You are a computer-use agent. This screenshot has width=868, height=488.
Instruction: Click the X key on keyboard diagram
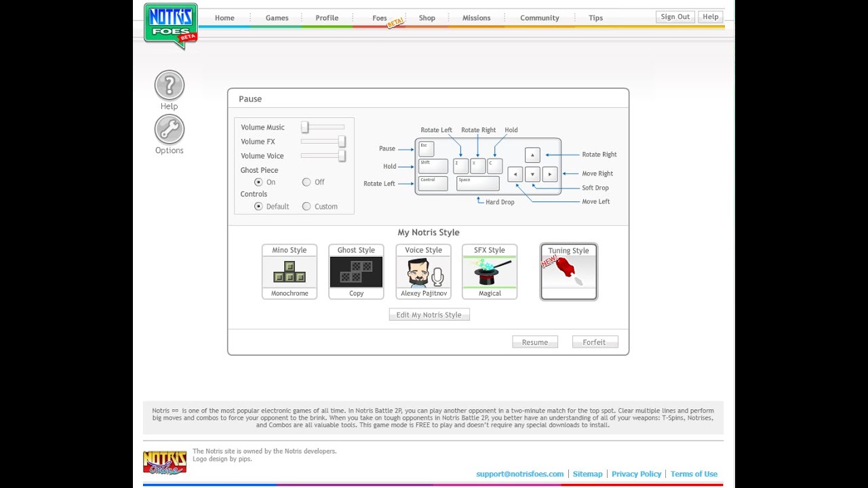coord(478,166)
